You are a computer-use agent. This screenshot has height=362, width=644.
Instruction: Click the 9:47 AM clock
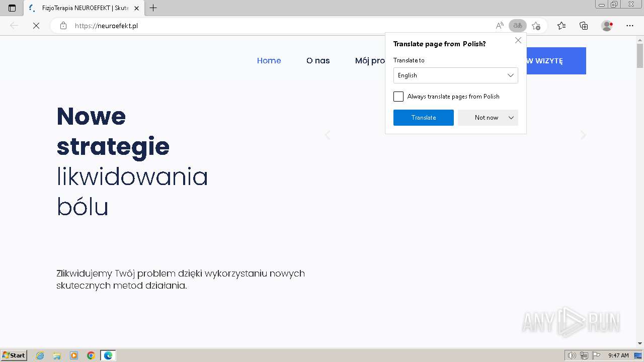[x=618, y=355]
